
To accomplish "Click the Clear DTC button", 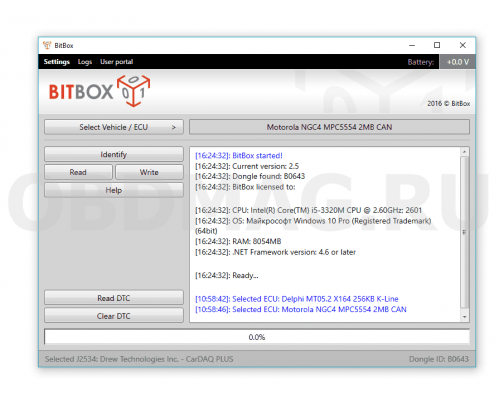I will pos(114,316).
